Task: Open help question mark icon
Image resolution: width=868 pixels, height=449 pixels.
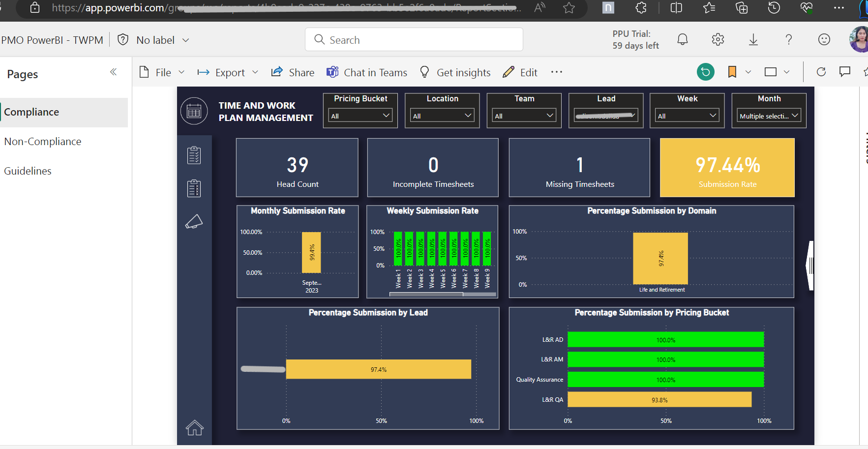Action: tap(789, 39)
